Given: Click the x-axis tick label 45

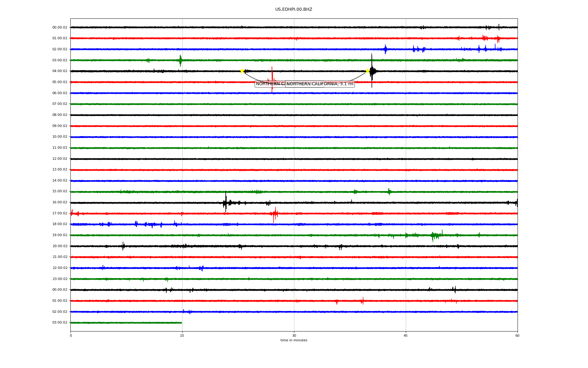Looking at the screenshot, I should [x=406, y=335].
